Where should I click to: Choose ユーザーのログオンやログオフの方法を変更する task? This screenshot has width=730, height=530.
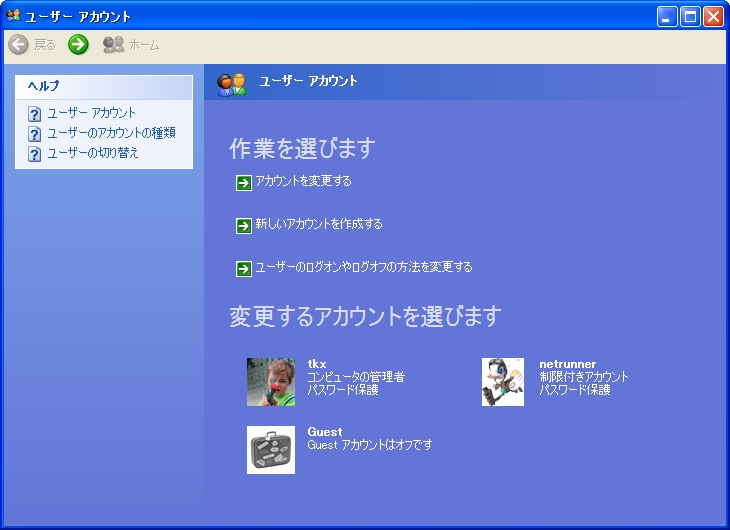pos(364,267)
